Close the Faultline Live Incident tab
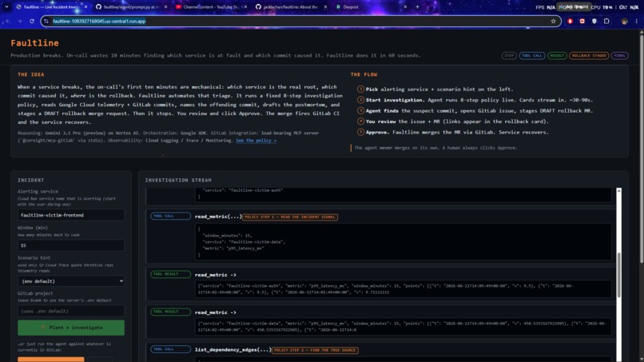Viewport: 644px width, 362px height. coord(85,7)
